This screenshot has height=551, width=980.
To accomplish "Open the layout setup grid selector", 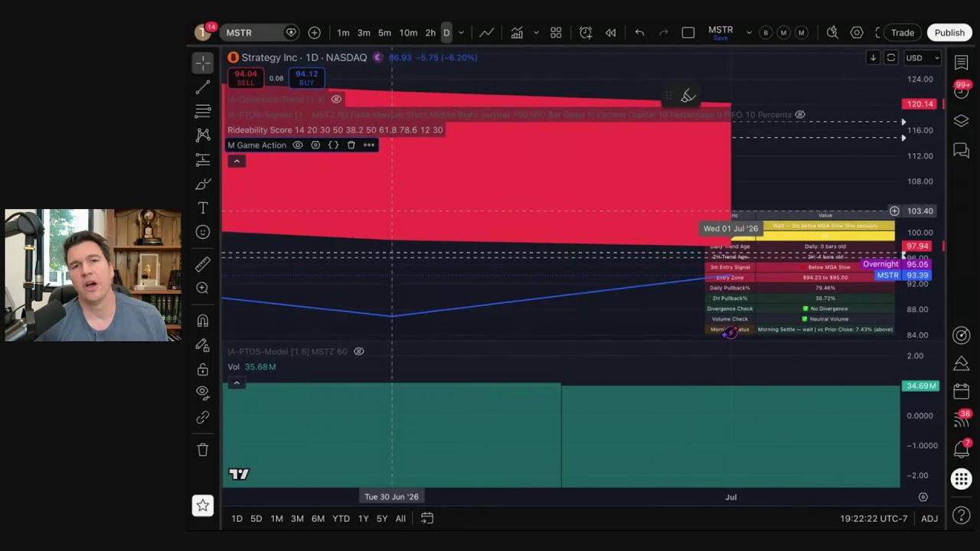I will 556,33.
